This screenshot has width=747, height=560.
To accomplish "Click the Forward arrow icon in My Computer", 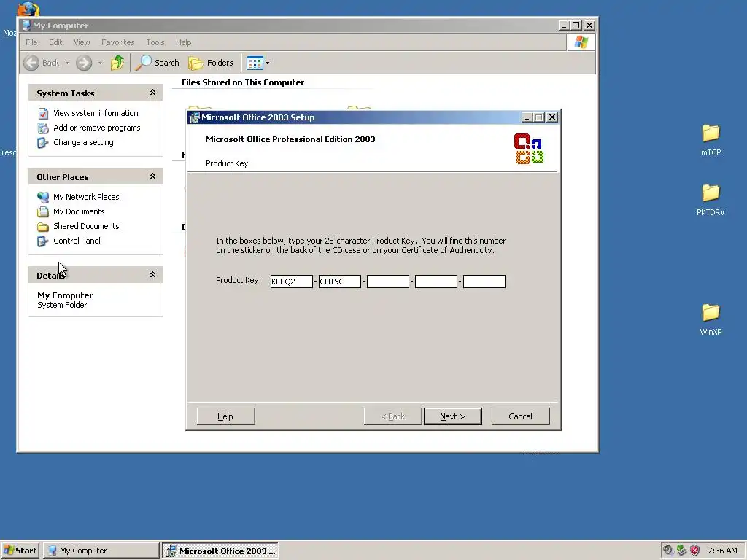I will pyautogui.click(x=84, y=63).
